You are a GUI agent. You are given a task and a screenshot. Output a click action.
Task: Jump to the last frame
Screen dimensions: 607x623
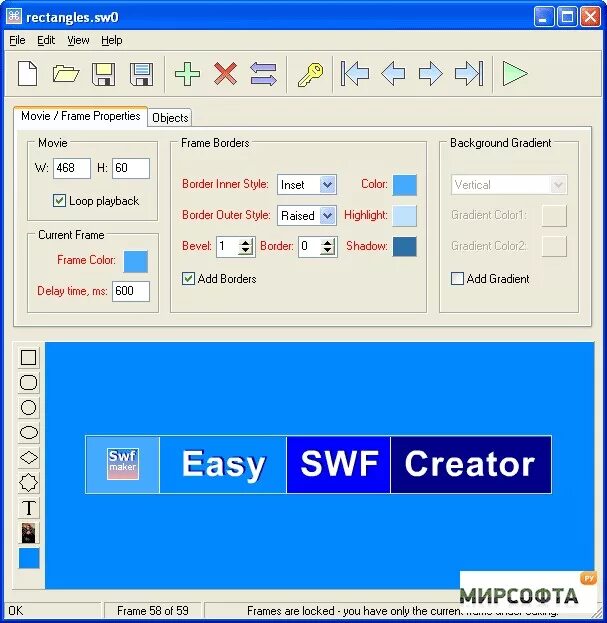pos(469,74)
